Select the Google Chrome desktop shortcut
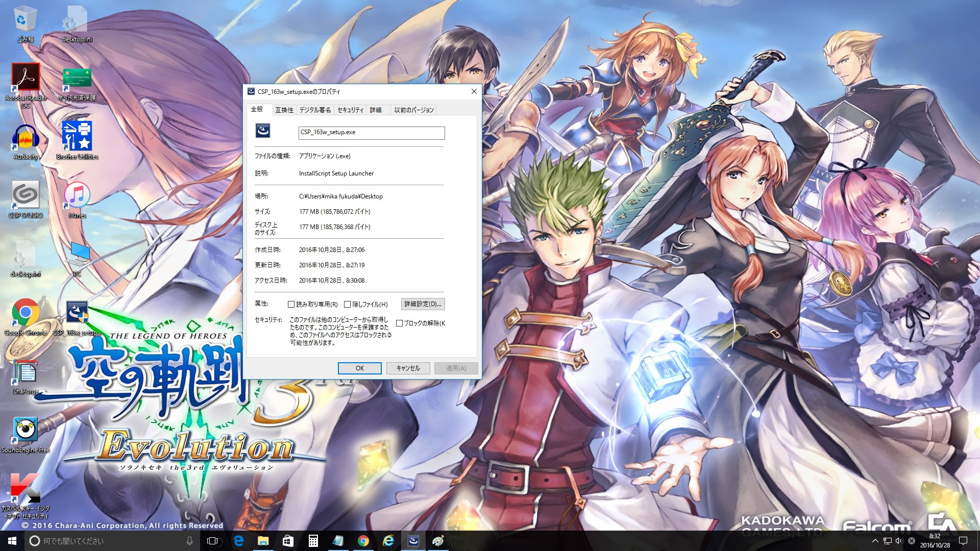This screenshot has height=551, width=980. 26,317
